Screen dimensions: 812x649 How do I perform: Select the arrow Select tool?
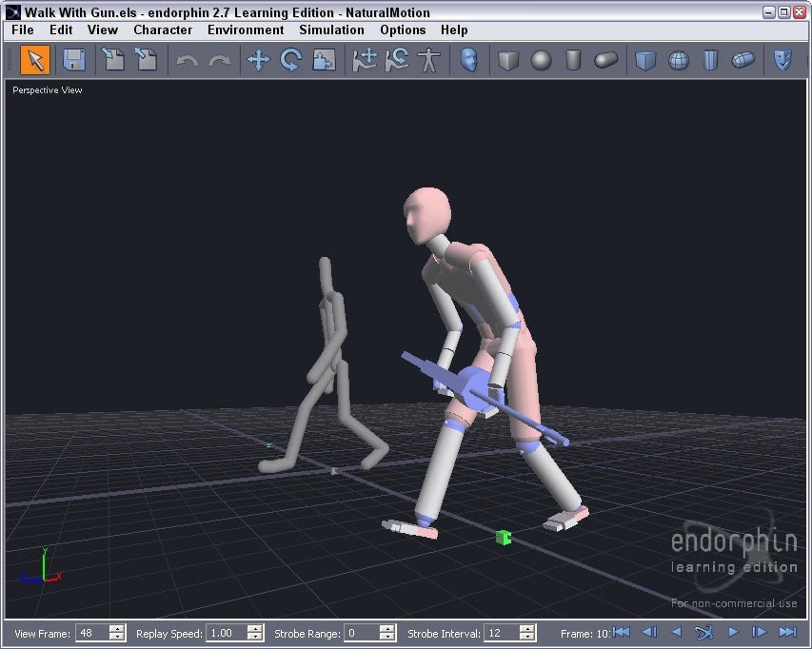point(35,60)
